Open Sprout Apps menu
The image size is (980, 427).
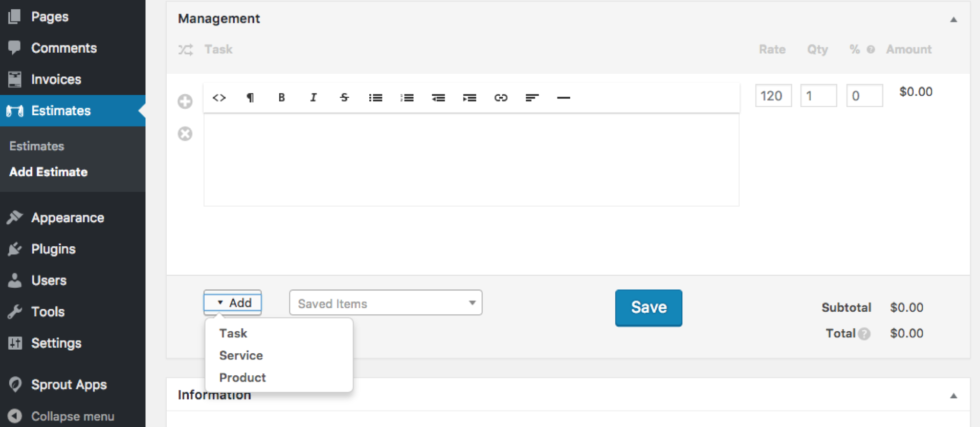pos(69,385)
